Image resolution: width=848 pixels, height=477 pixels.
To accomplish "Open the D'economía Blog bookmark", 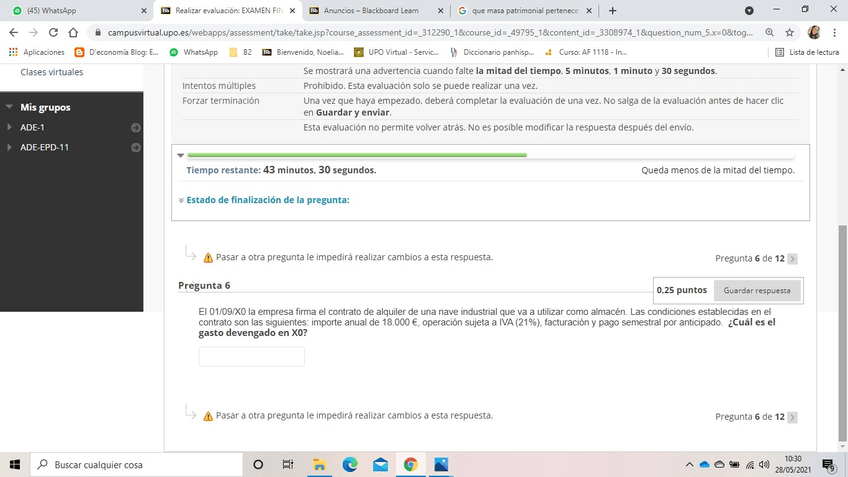I will tap(117, 52).
